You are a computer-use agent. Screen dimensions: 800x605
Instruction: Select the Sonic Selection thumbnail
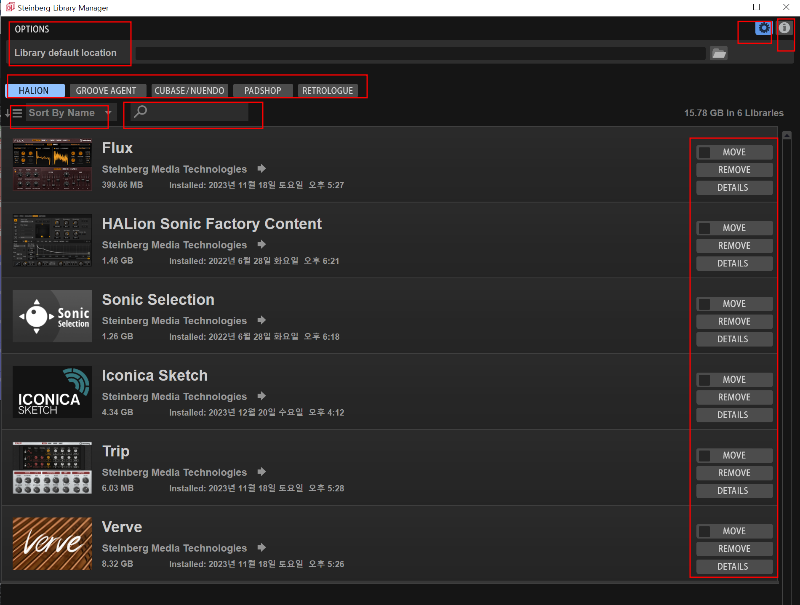point(53,316)
